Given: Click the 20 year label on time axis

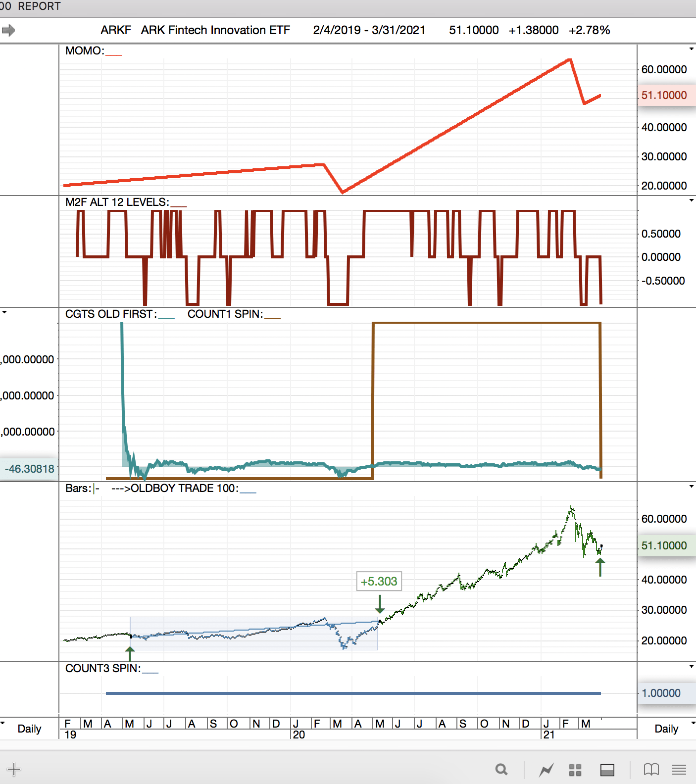Looking at the screenshot, I should [x=299, y=735].
